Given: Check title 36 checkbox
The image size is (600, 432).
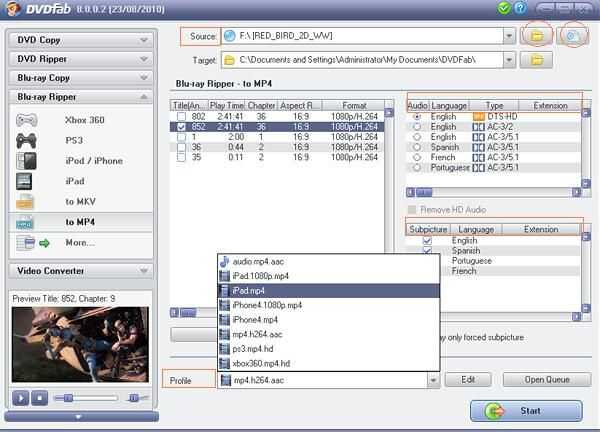Looking at the screenshot, I should point(181,147).
